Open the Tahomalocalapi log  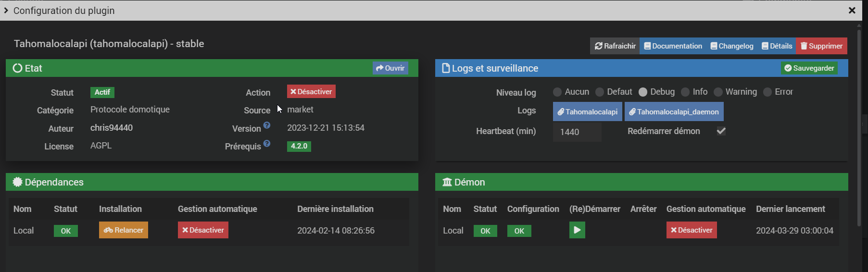click(x=588, y=111)
